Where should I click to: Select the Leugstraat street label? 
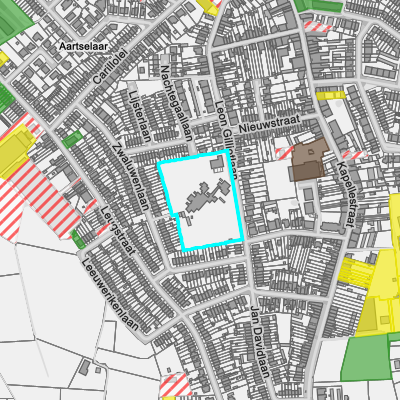point(118,231)
